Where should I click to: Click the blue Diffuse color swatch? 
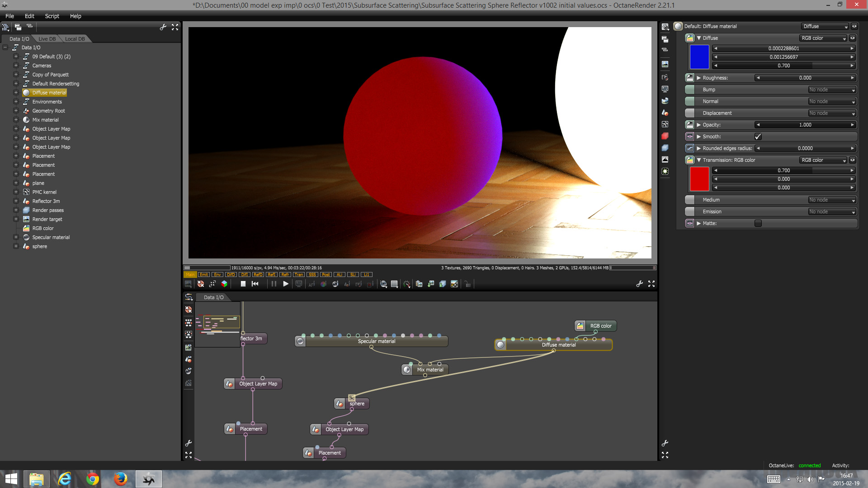point(699,57)
